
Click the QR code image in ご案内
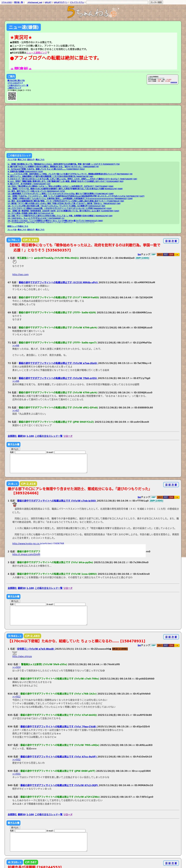12,96
